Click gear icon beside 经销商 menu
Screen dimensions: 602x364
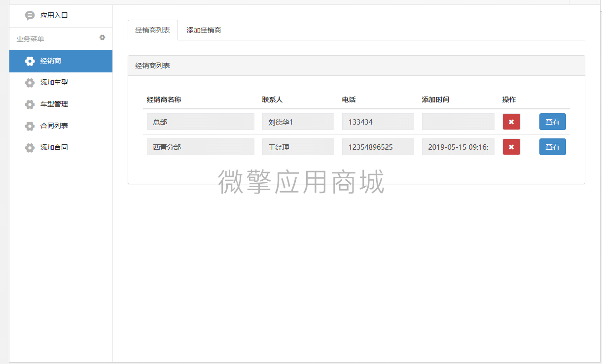pos(30,61)
